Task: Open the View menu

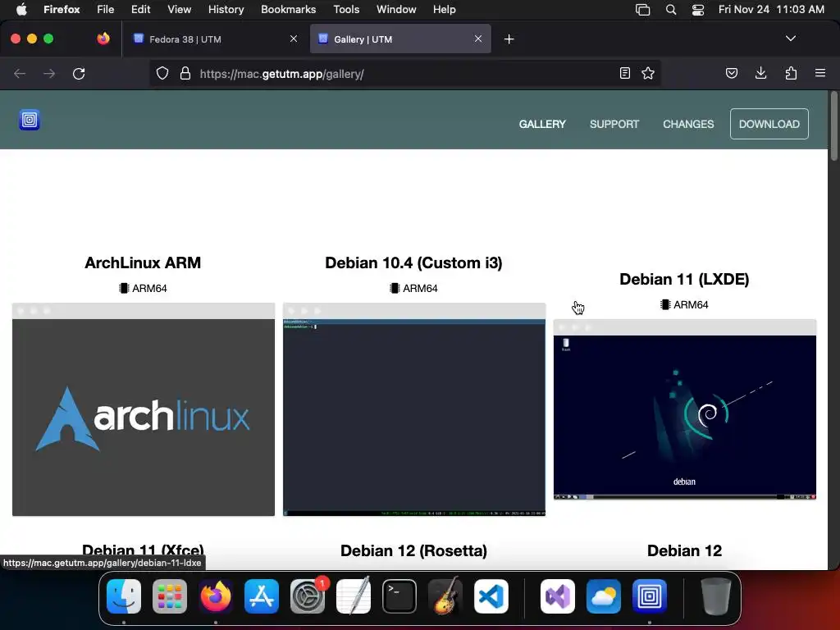Action: pos(179,9)
